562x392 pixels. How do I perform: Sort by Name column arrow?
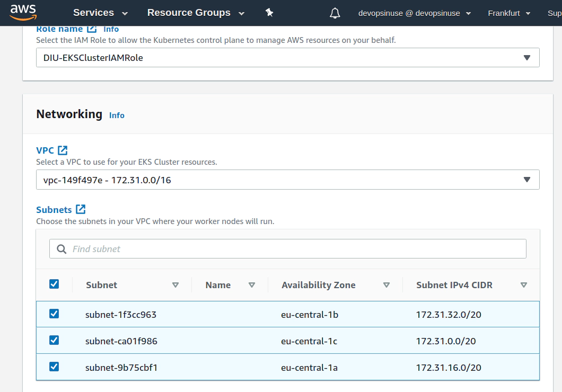[252, 285]
